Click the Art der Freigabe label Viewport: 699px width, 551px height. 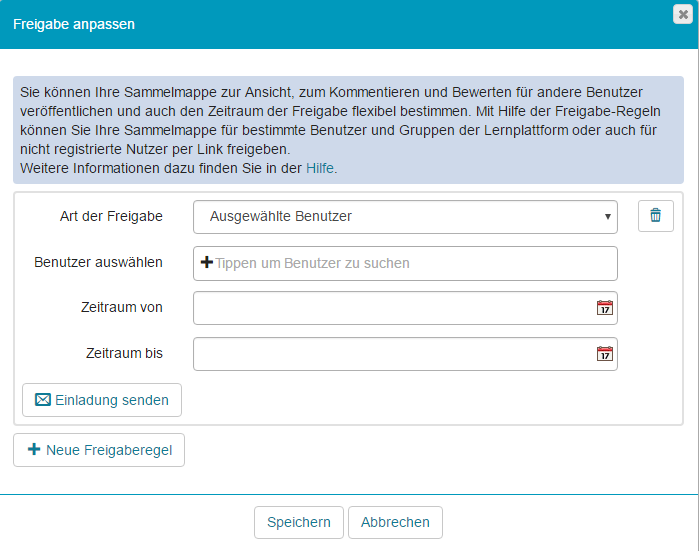click(x=110, y=216)
